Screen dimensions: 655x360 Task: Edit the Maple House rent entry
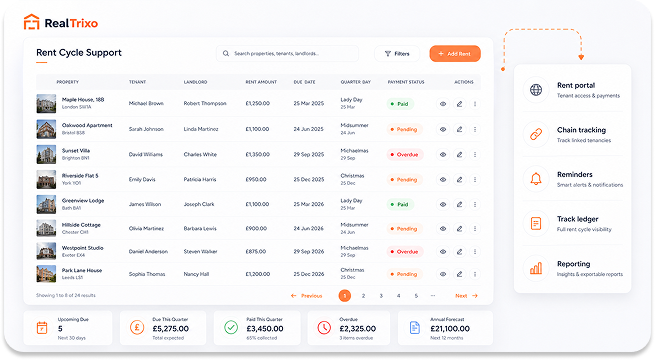(x=460, y=104)
